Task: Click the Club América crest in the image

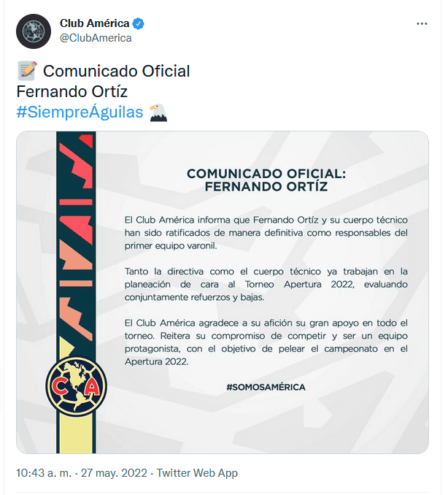Action: [76, 387]
